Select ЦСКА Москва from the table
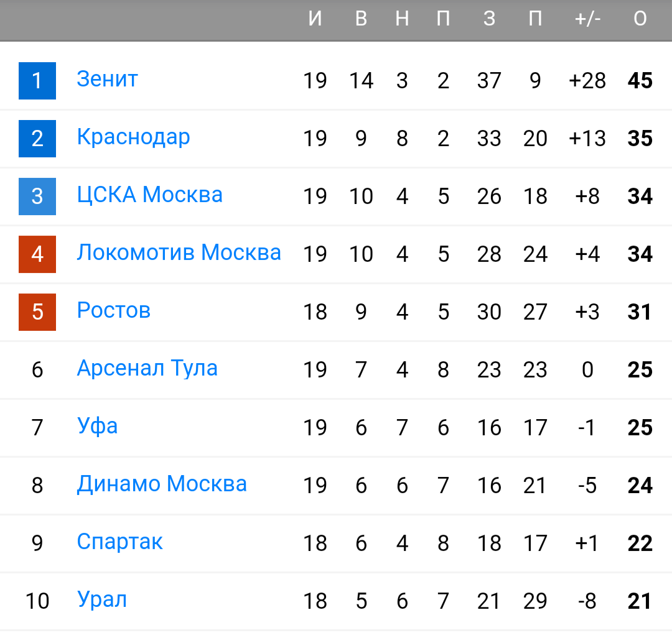This screenshot has width=672, height=633. (x=149, y=195)
